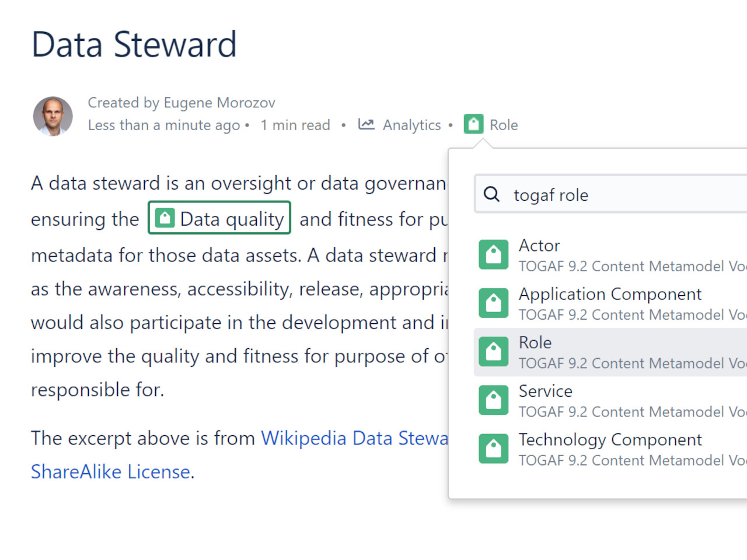Click the green icon beside Service
Viewport: 747px width, 560px height.
(493, 400)
